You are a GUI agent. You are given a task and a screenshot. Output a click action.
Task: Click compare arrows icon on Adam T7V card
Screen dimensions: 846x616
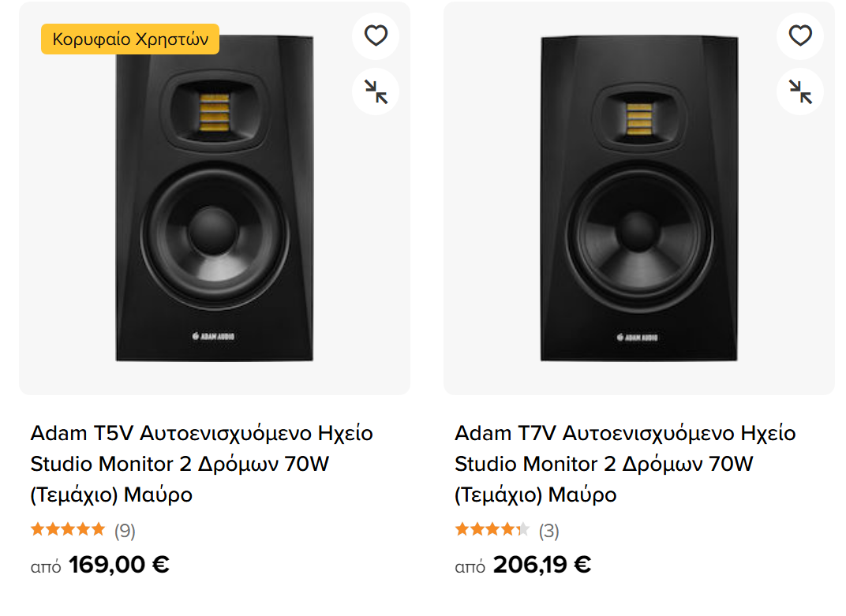pos(800,91)
